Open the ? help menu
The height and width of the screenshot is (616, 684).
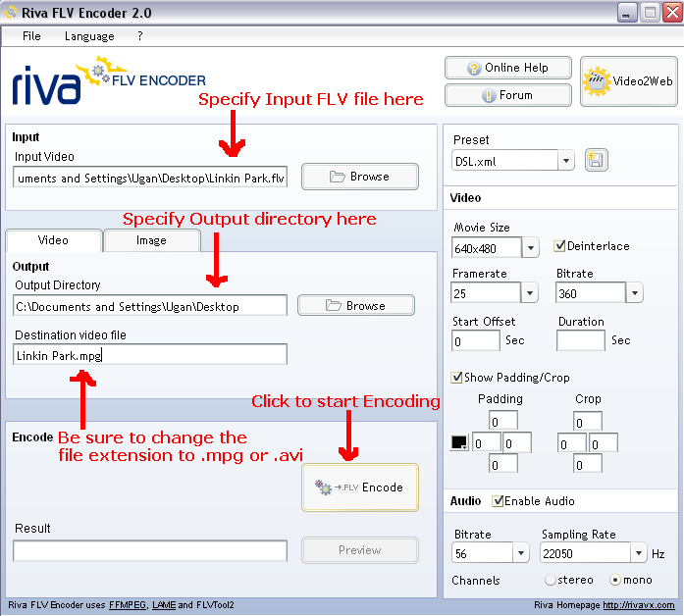(x=140, y=36)
